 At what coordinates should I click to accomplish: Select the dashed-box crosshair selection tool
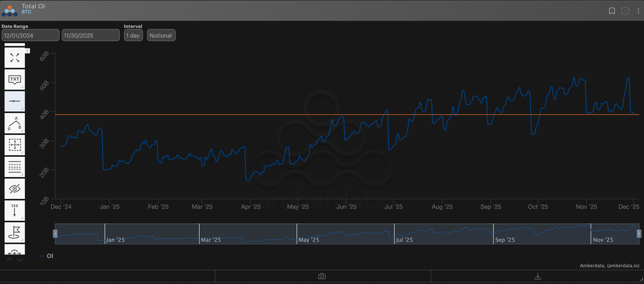tap(15, 145)
